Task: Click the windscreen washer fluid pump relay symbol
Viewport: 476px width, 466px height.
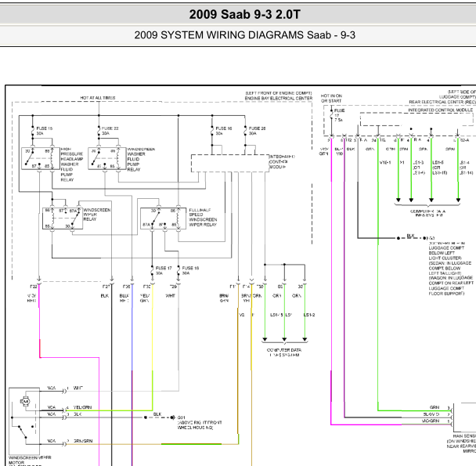Action: click(x=107, y=158)
